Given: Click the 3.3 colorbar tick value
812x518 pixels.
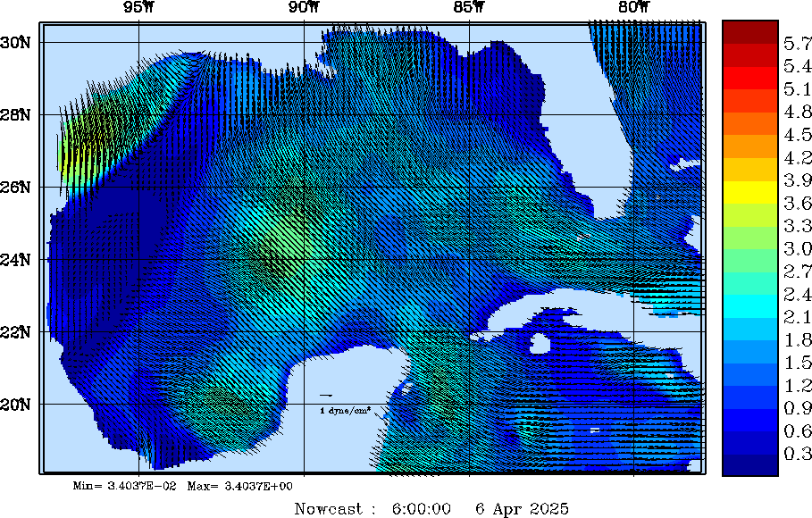Looking at the screenshot, I should click(798, 226).
